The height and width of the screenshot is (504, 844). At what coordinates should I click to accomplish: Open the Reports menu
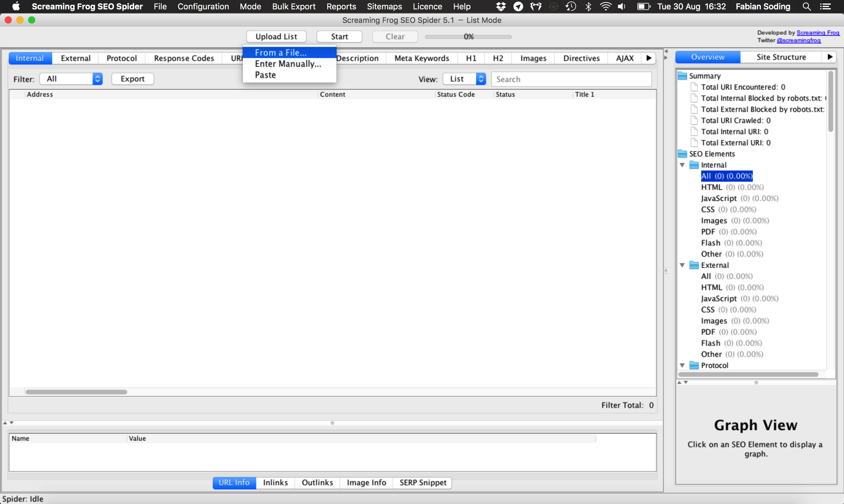pos(341,6)
